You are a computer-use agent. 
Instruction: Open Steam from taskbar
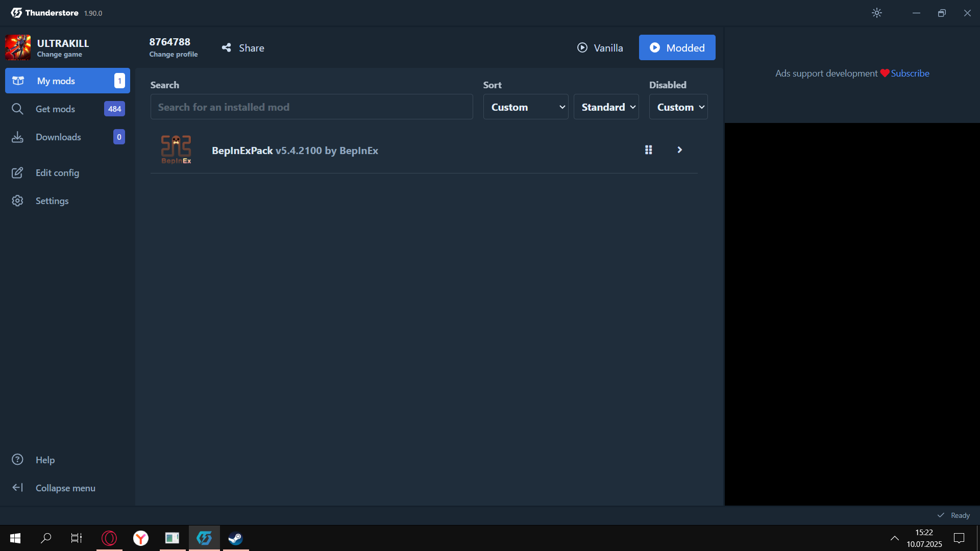[x=236, y=538]
